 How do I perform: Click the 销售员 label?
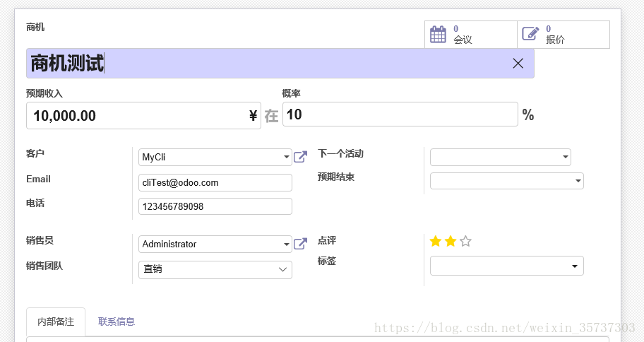pos(40,240)
